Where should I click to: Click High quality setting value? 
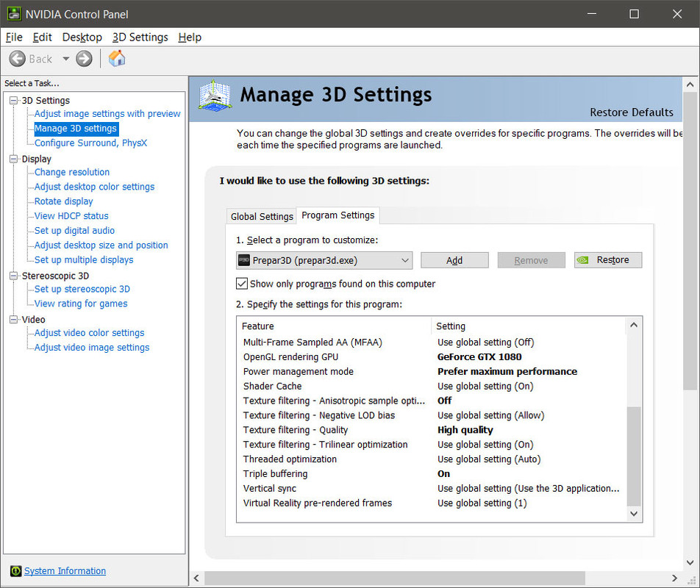465,430
